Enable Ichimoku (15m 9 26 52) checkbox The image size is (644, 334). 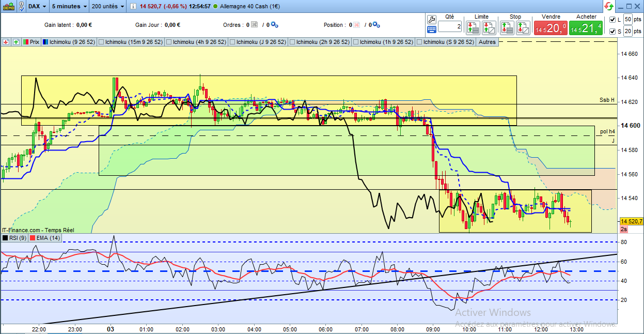tap(101, 42)
